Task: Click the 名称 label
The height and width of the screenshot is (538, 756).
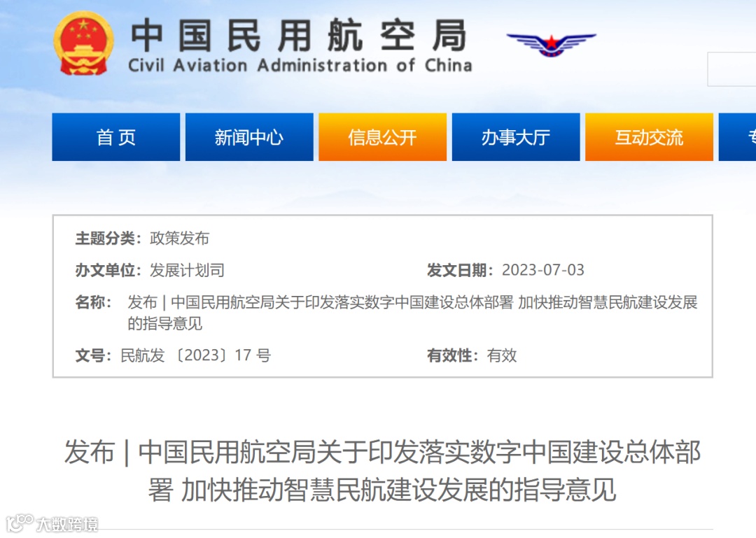Action: (94, 302)
